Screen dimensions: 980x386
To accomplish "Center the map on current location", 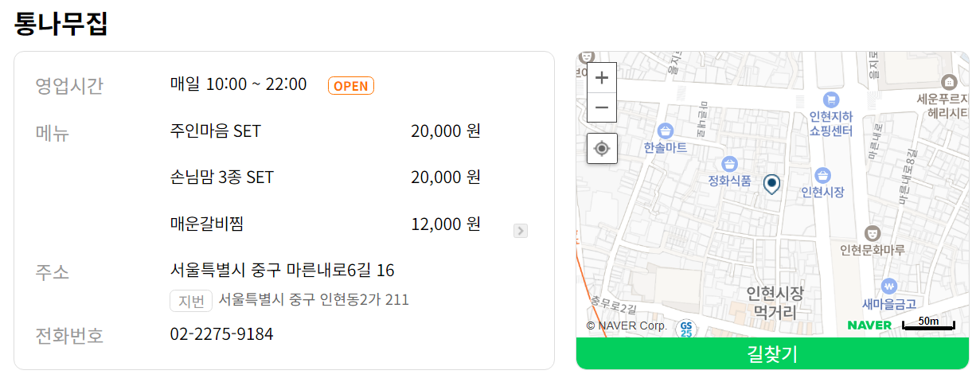I will coord(602,149).
